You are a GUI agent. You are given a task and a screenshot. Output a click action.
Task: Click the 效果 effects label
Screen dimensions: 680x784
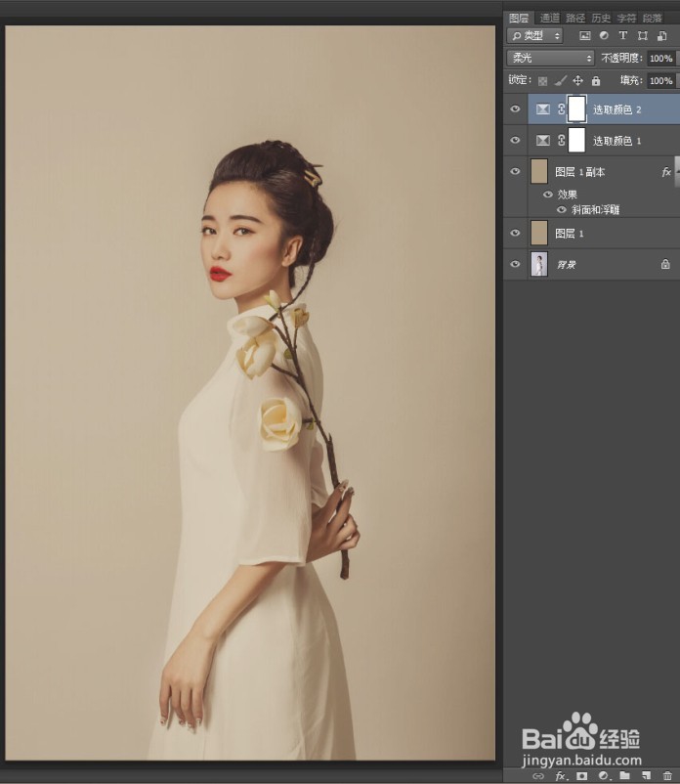tap(567, 194)
